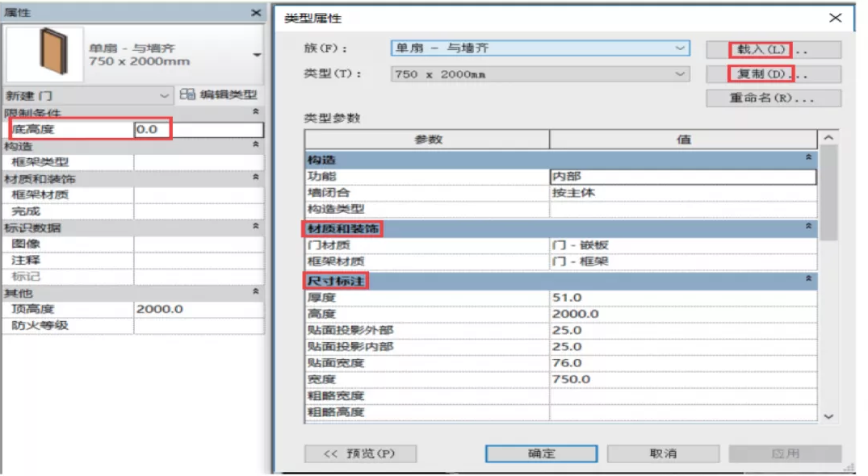Click the scrollbar down arrow in type parameters
Screen dimensions: 868x476
(x=829, y=416)
